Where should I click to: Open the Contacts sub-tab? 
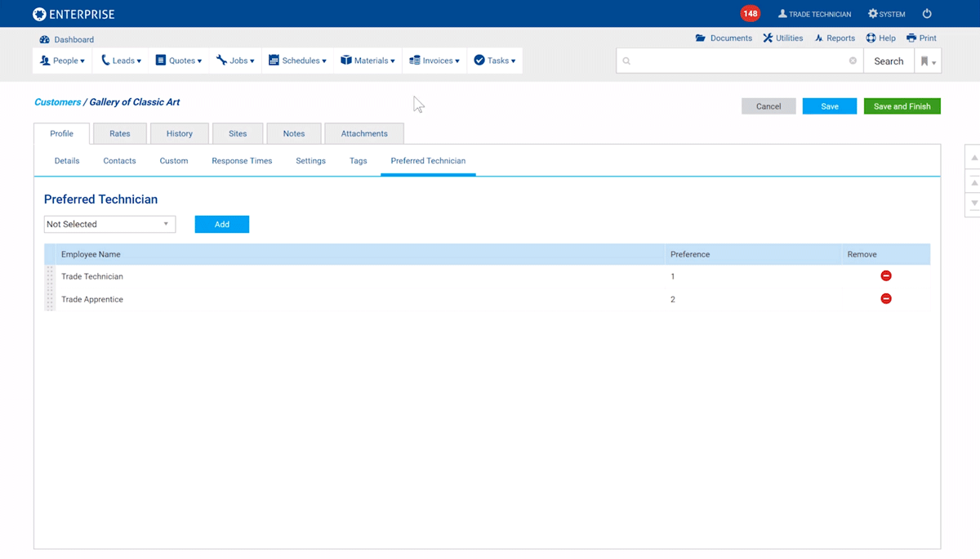pos(119,161)
